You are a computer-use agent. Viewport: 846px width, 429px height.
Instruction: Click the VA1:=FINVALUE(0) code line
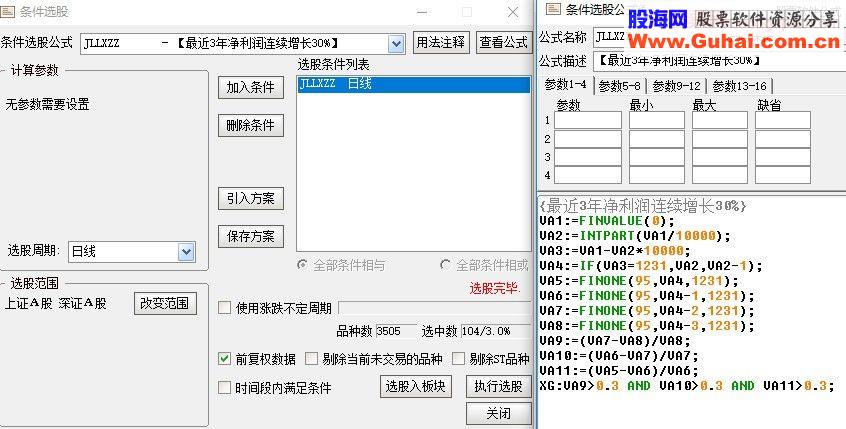coord(607,221)
